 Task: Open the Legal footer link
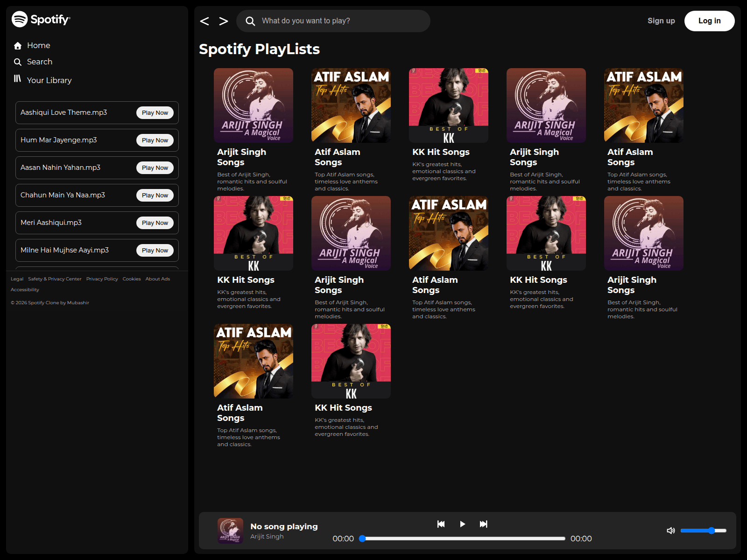point(17,279)
